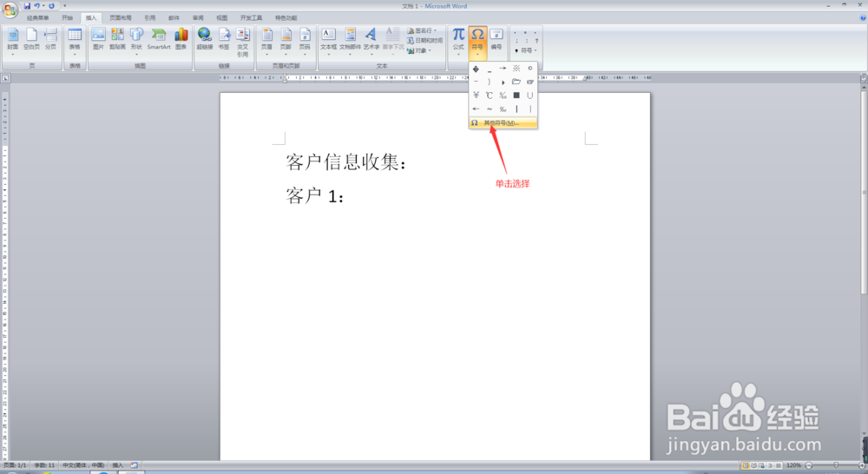Add a bookmark with 书签
The image size is (868, 474).
click(224, 39)
